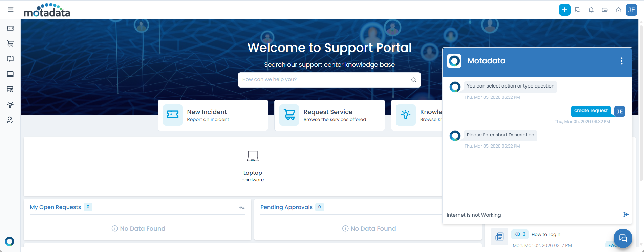Send the chat message
This screenshot has width=644, height=252.
click(626, 215)
